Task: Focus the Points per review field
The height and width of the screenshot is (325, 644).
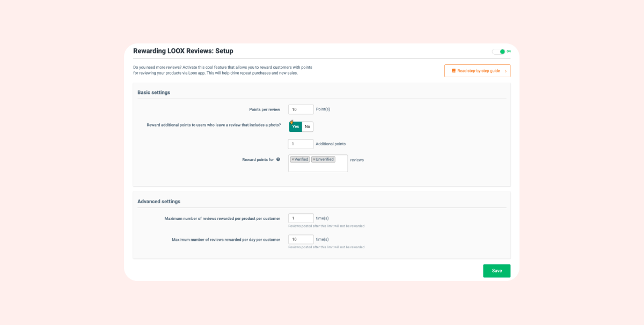Action: [301, 109]
